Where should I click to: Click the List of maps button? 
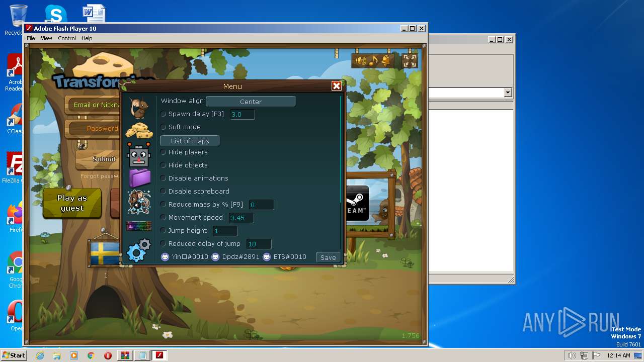pos(190,141)
